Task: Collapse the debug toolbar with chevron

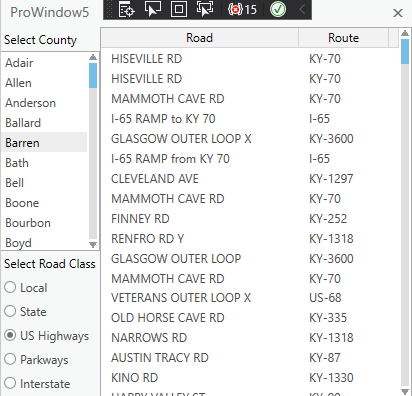Action: tap(302, 9)
